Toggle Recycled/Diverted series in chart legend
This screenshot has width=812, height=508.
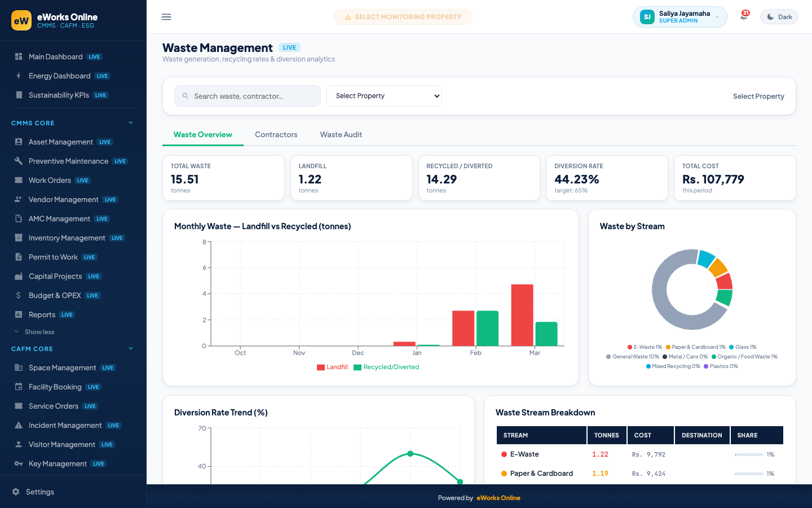386,367
